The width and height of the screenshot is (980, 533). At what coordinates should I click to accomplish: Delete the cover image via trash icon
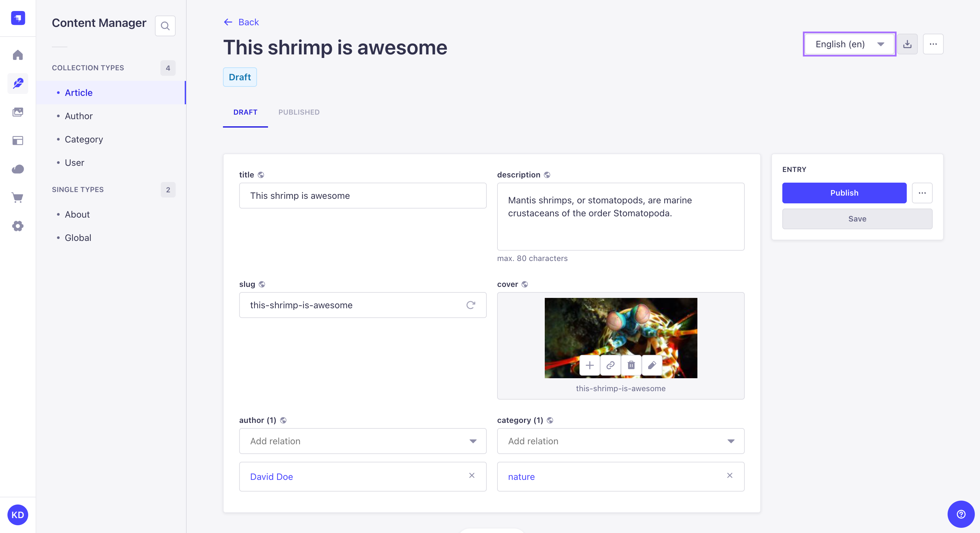coord(631,365)
